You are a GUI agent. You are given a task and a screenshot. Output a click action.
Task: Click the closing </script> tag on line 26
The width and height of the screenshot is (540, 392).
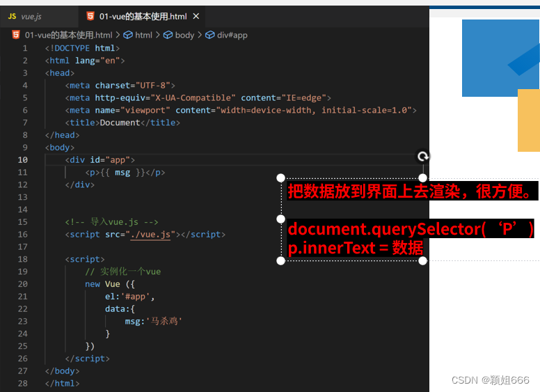point(88,359)
